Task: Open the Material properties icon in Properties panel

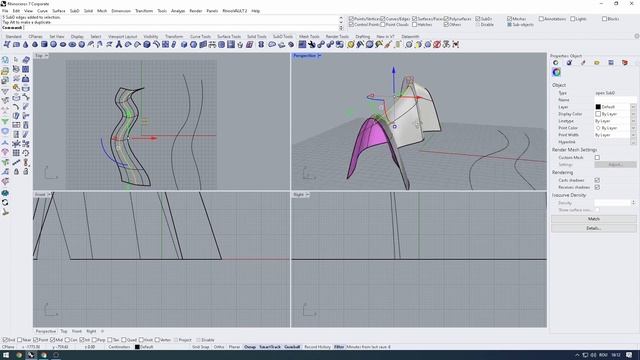Action: 569,62
